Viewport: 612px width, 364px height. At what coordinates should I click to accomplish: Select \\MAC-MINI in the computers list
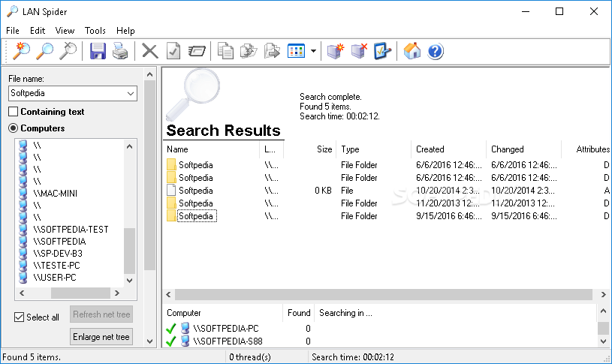coord(55,193)
